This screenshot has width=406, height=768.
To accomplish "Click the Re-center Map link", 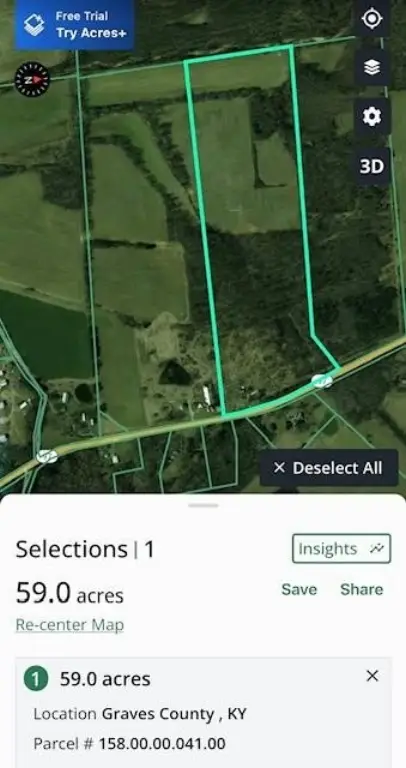I will click(70, 625).
